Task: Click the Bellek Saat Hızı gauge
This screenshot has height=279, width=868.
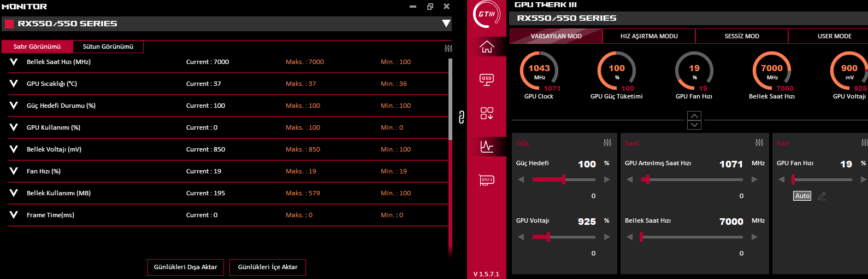Action: [772, 71]
